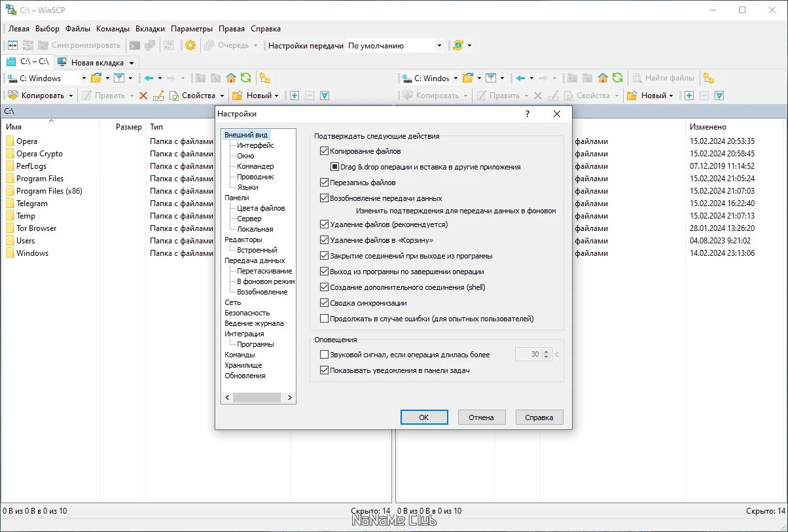Viewport: 788px width, 532px height.
Task: Click Изменить подтверждения для передачи link
Action: (456, 211)
